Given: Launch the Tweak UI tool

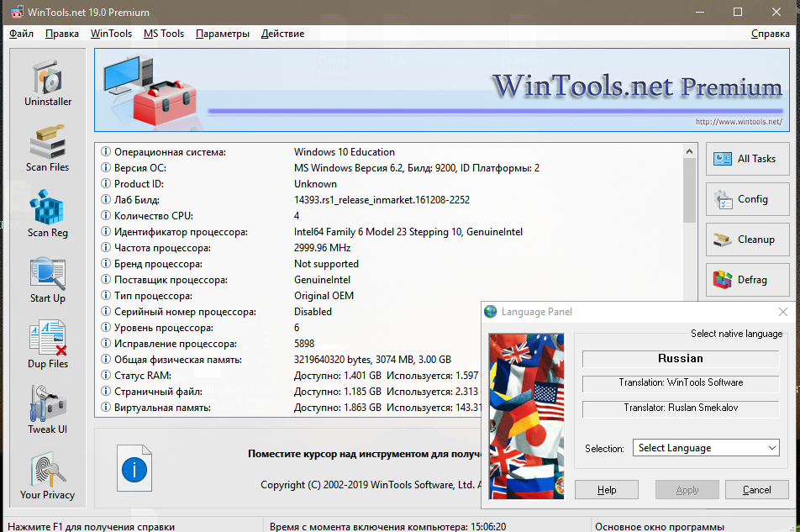Looking at the screenshot, I should 48,411.
